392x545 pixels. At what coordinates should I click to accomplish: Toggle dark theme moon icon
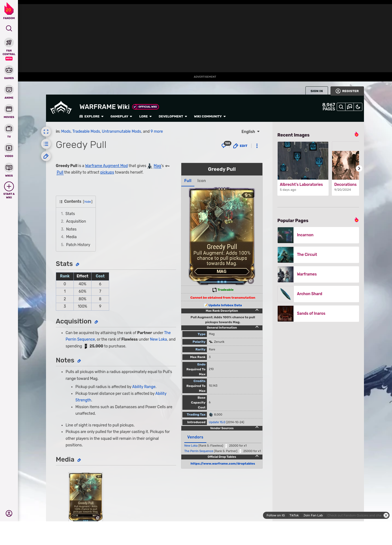click(358, 107)
